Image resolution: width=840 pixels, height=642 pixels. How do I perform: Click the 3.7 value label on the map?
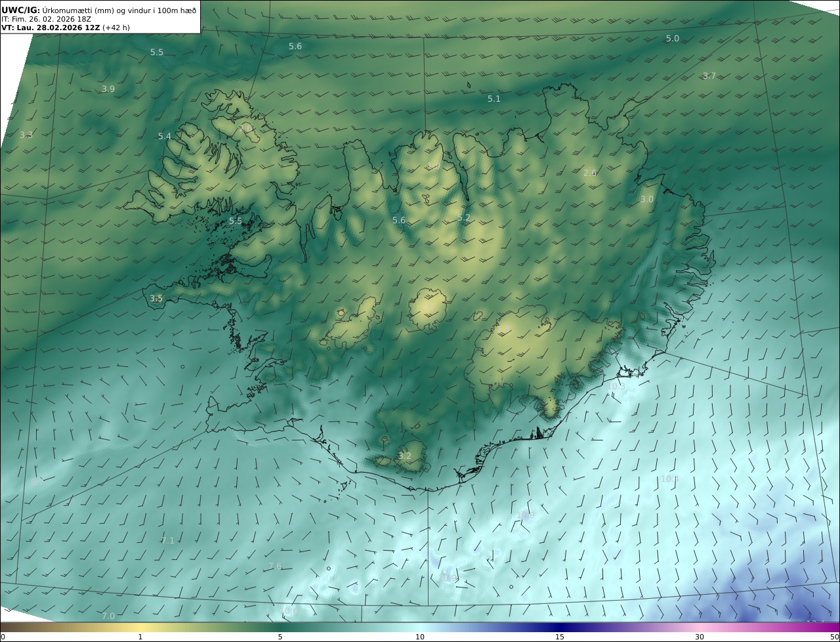[709, 76]
